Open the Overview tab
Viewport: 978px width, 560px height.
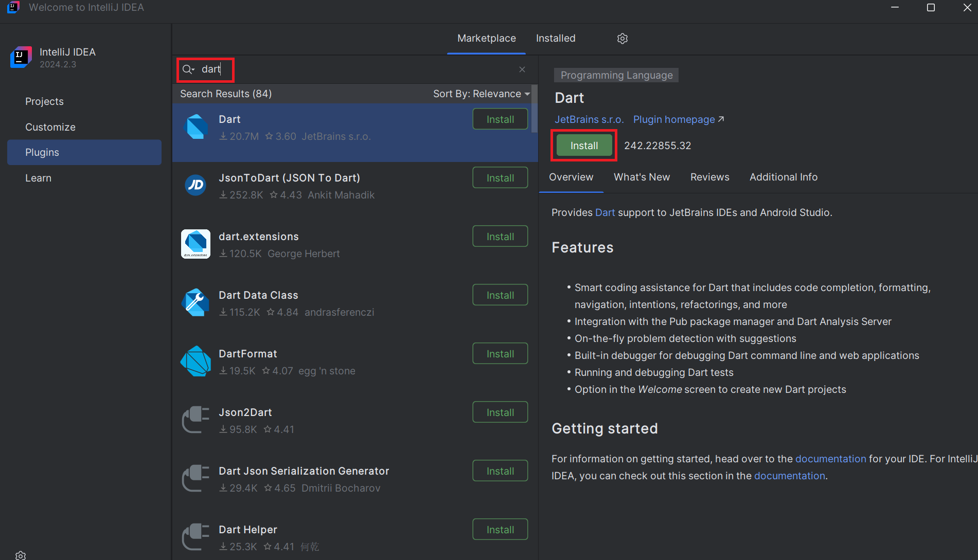(x=571, y=177)
